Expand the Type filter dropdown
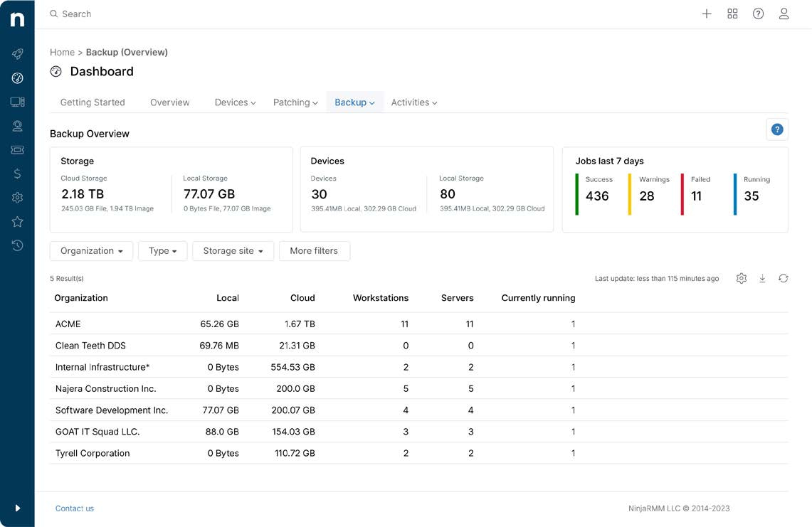 pos(162,251)
